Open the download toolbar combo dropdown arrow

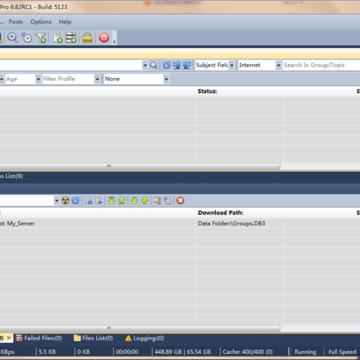point(56,201)
